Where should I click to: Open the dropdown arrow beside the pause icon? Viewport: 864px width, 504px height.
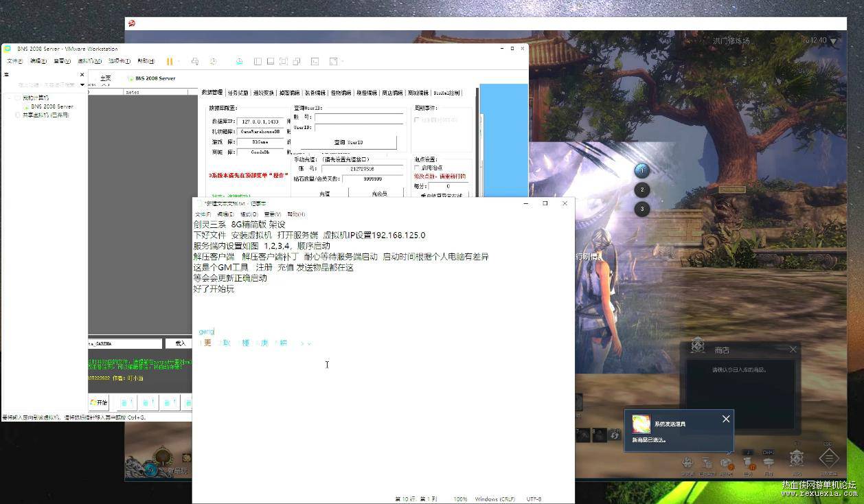point(179,61)
